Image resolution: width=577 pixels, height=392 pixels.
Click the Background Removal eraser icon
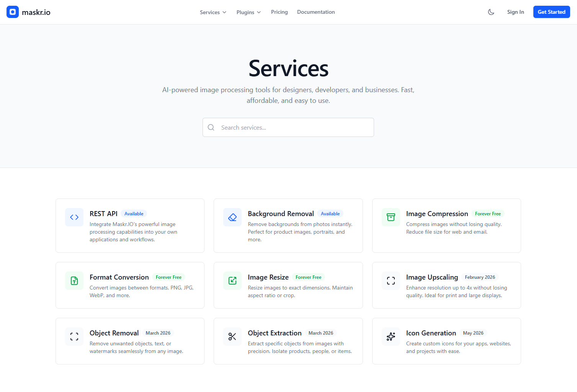pos(232,217)
